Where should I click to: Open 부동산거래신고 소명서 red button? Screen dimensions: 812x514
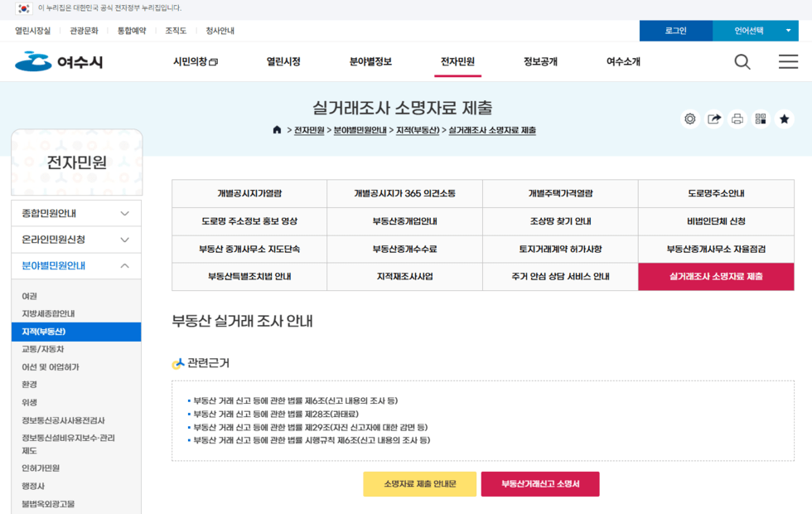(x=540, y=484)
